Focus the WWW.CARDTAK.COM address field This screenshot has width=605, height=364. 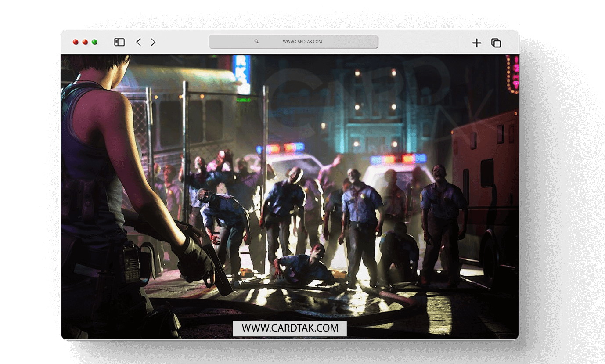[x=302, y=42]
